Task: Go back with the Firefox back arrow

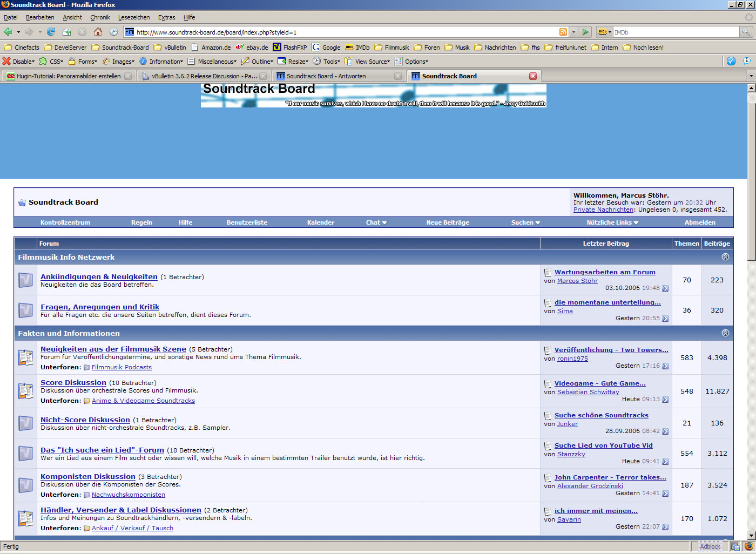Action: pyautogui.click(x=8, y=32)
